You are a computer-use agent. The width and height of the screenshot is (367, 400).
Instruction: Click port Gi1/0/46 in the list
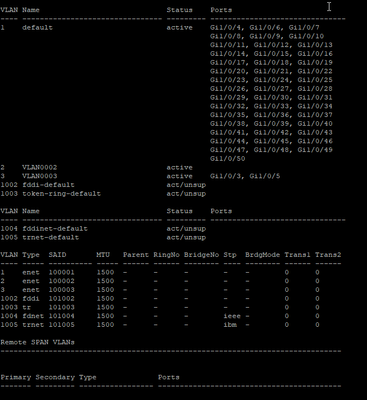(x=315, y=141)
